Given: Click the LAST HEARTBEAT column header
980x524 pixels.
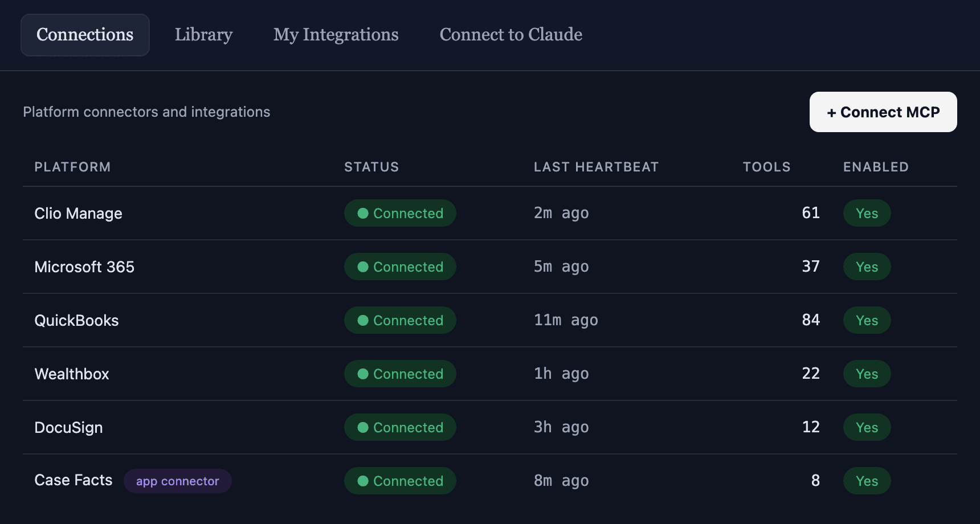Looking at the screenshot, I should click(596, 167).
